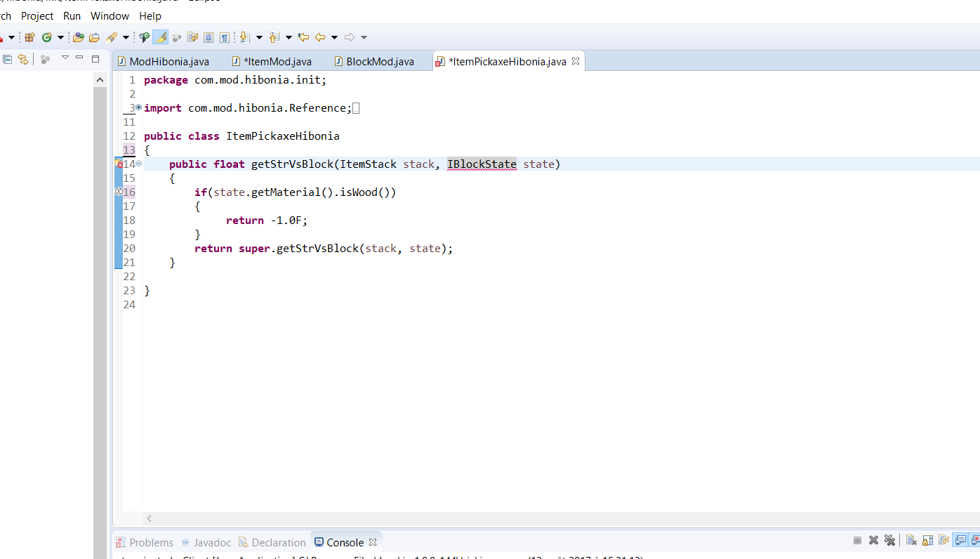The height and width of the screenshot is (559, 980).
Task: Close the *ItemPickaxeHibonia.java tab
Action: click(576, 61)
